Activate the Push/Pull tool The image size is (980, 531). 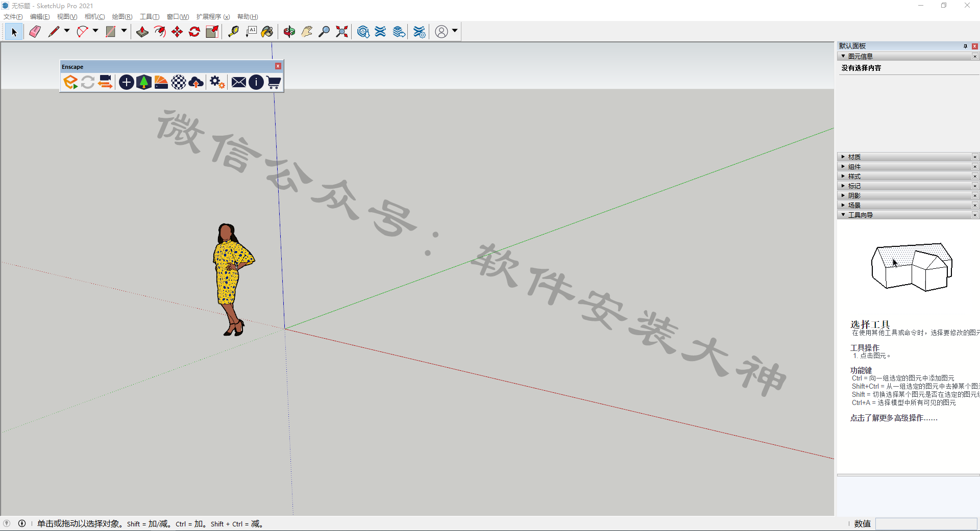142,32
